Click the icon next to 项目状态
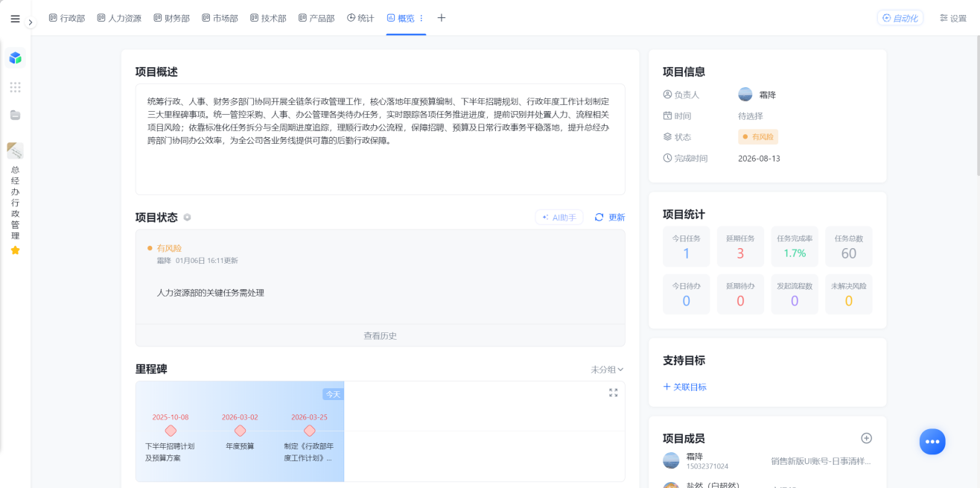The width and height of the screenshot is (980, 488). click(x=188, y=218)
